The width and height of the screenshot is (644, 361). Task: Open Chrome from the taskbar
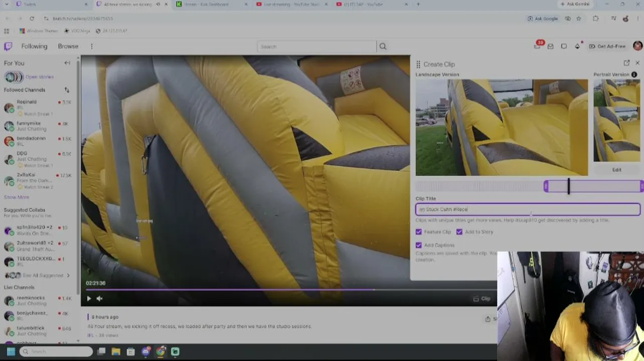tap(160, 351)
